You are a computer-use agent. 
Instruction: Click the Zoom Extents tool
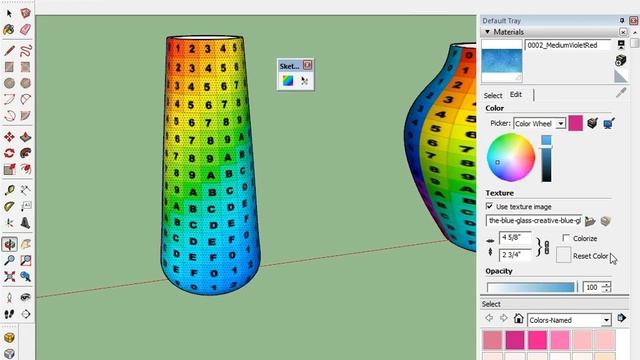click(x=9, y=276)
